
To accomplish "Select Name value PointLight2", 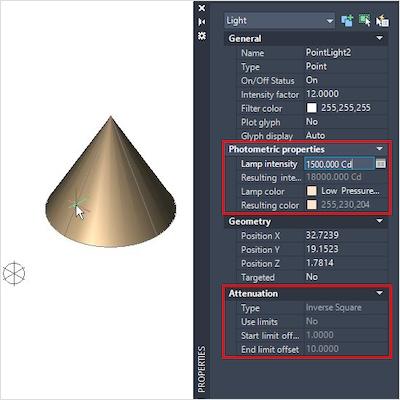I will click(x=328, y=53).
